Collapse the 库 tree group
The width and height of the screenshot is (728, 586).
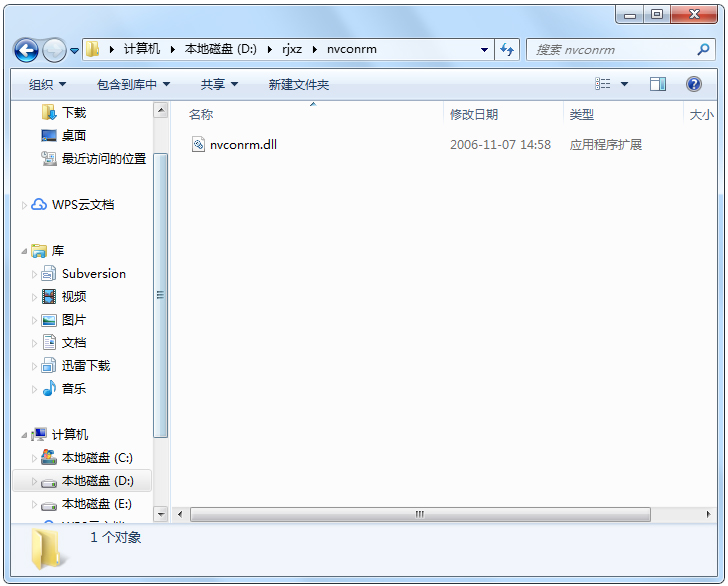click(24, 251)
